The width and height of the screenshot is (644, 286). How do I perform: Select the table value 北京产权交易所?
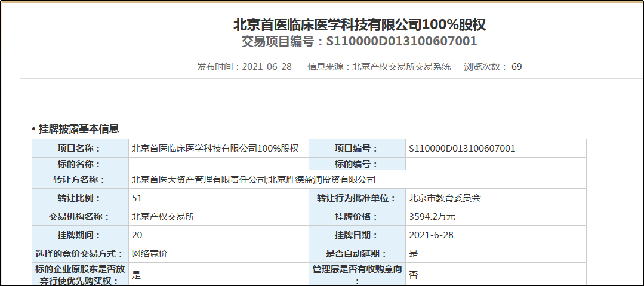163,217
